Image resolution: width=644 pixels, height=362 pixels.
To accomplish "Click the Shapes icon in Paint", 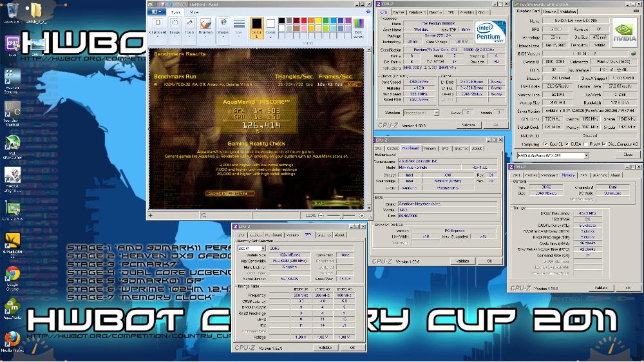I will click(223, 23).
